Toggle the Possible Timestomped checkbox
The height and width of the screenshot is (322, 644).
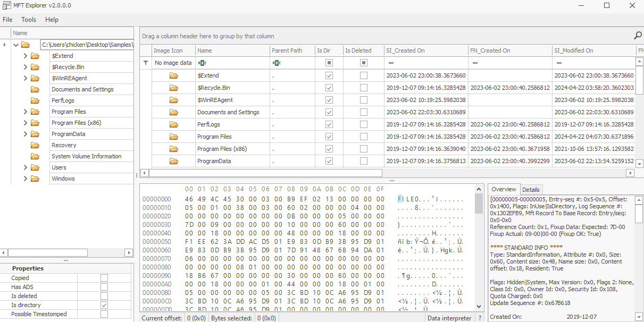pyautogui.click(x=104, y=314)
